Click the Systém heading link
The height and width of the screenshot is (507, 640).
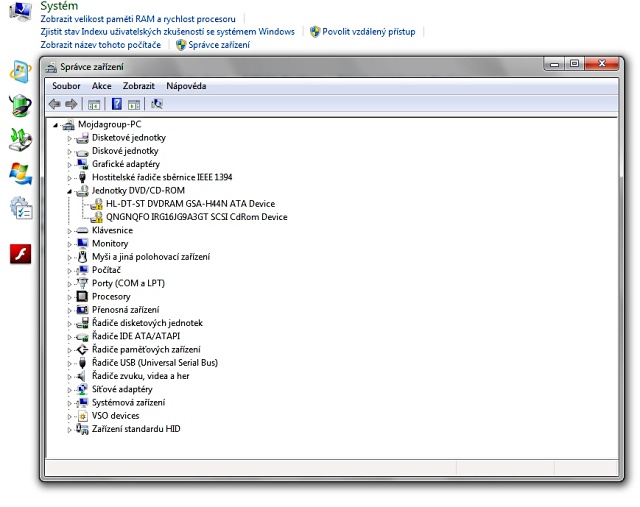(x=59, y=6)
